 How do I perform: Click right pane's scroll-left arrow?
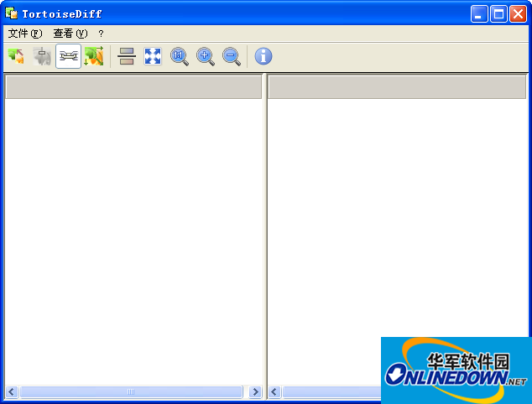tap(274, 392)
